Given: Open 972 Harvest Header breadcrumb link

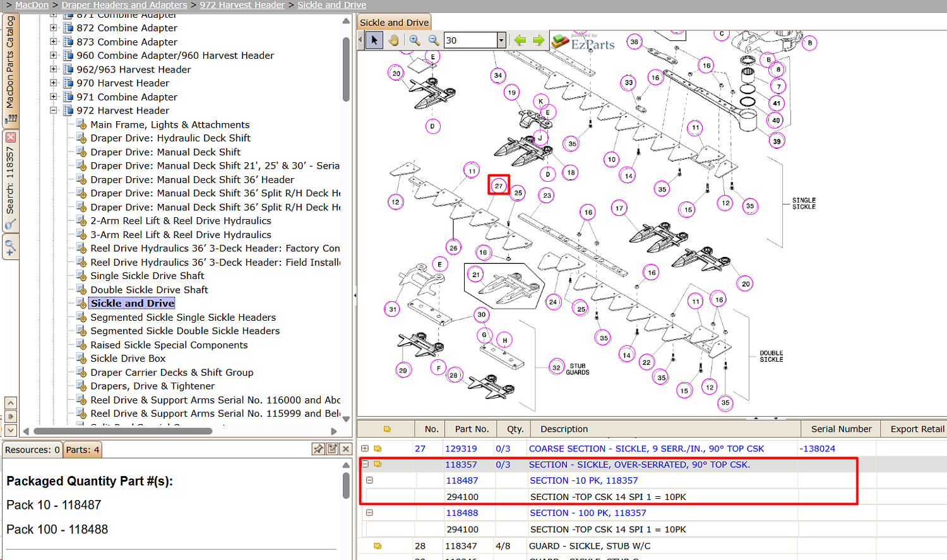Looking at the screenshot, I should (x=242, y=5).
